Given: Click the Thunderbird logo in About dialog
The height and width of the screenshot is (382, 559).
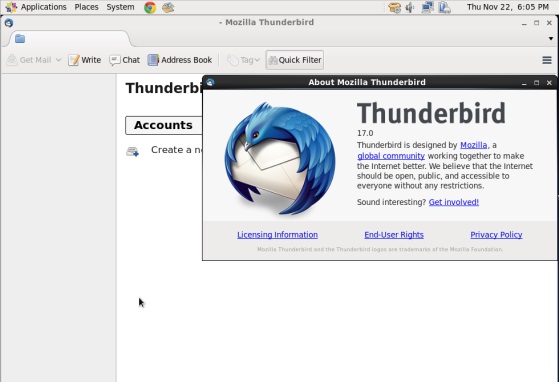Looking at the screenshot, I should pyautogui.click(x=280, y=159).
